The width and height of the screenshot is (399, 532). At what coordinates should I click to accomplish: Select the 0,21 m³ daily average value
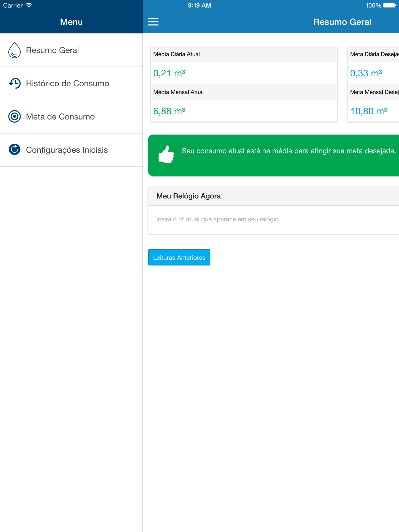[169, 73]
